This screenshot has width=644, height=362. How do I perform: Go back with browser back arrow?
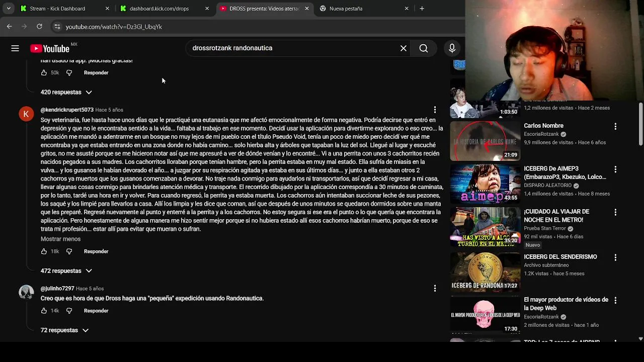pyautogui.click(x=10, y=26)
